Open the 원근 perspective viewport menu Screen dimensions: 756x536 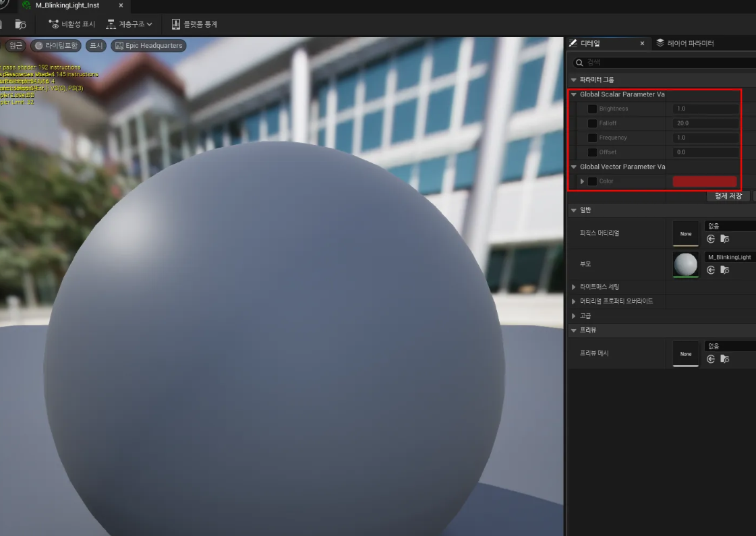pos(16,45)
